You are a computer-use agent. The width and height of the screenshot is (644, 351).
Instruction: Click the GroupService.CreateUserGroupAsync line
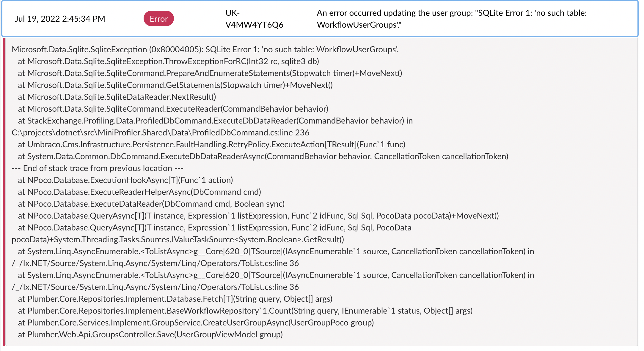pos(196,322)
